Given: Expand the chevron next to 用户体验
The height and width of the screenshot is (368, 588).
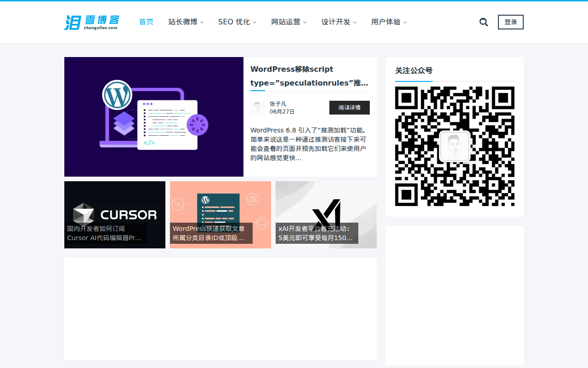Looking at the screenshot, I should 405,23.
